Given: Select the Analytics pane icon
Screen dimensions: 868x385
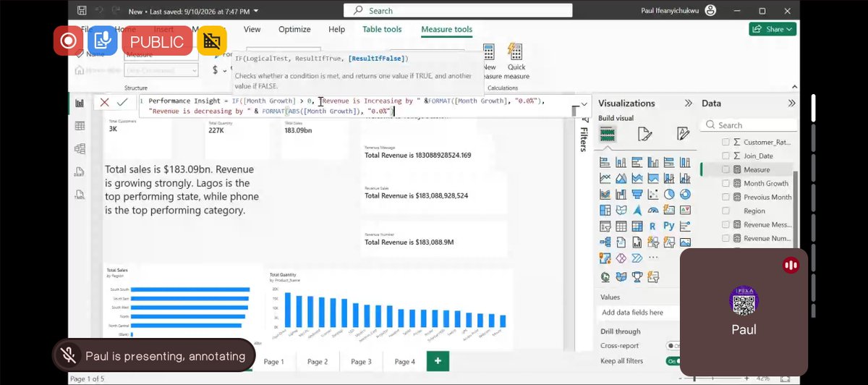Looking at the screenshot, I should pyautogui.click(x=683, y=134).
